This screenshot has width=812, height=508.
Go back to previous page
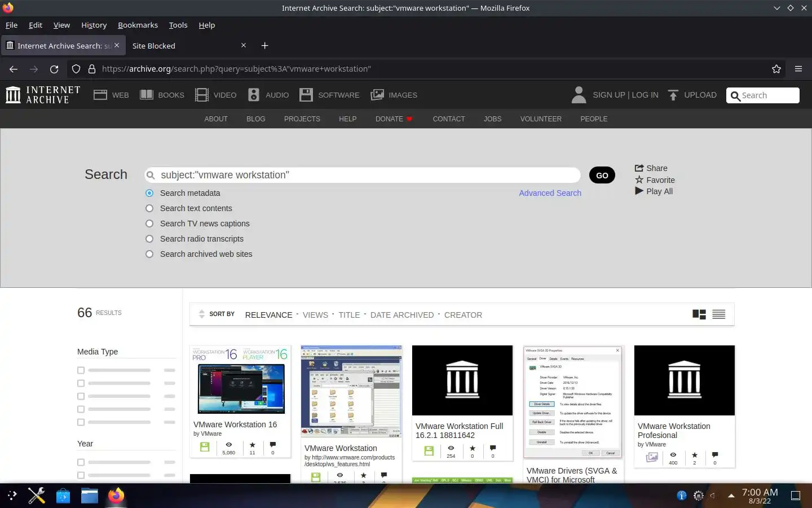point(14,69)
